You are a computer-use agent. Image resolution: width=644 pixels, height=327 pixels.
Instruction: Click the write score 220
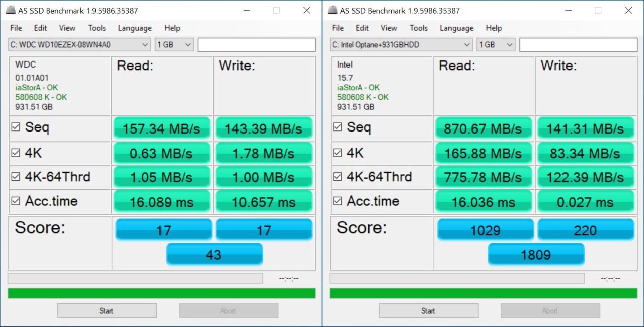coord(586,230)
